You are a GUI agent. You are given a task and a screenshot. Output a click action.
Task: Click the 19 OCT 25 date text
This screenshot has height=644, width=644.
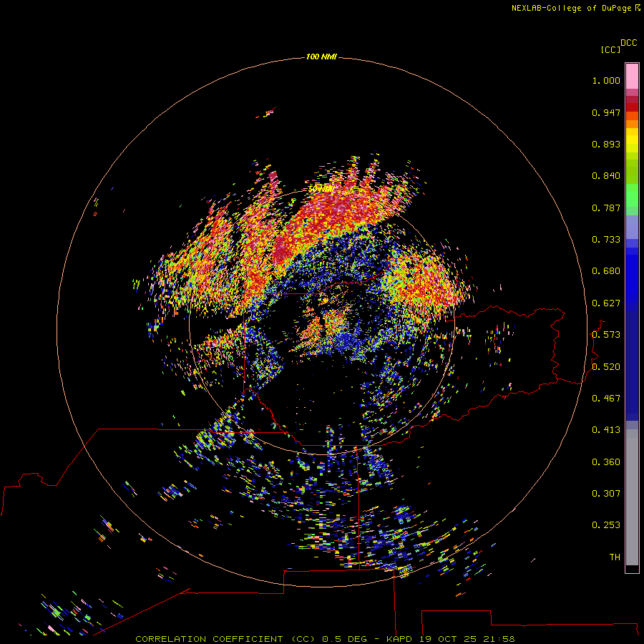pyautogui.click(x=448, y=639)
